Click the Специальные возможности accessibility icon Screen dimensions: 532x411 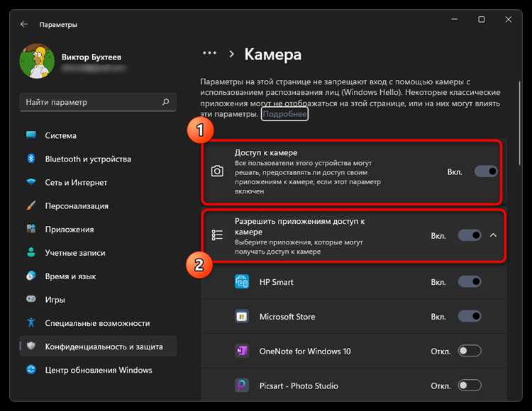coord(31,322)
